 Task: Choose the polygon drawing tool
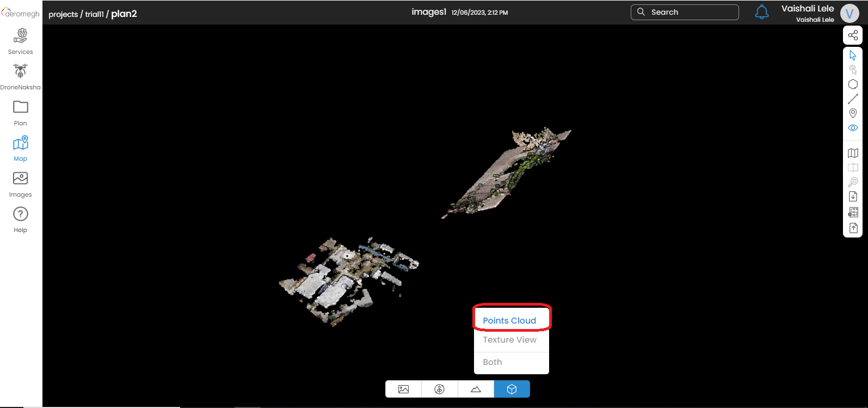853,84
